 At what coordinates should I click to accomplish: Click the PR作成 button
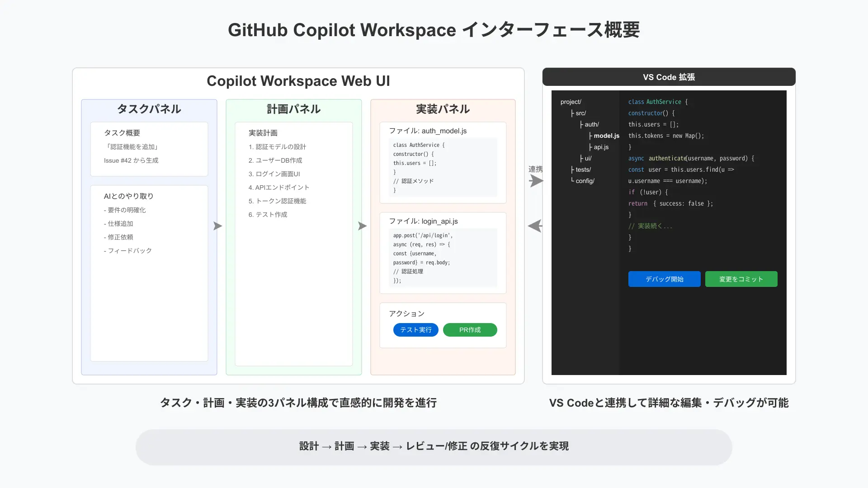[470, 330]
